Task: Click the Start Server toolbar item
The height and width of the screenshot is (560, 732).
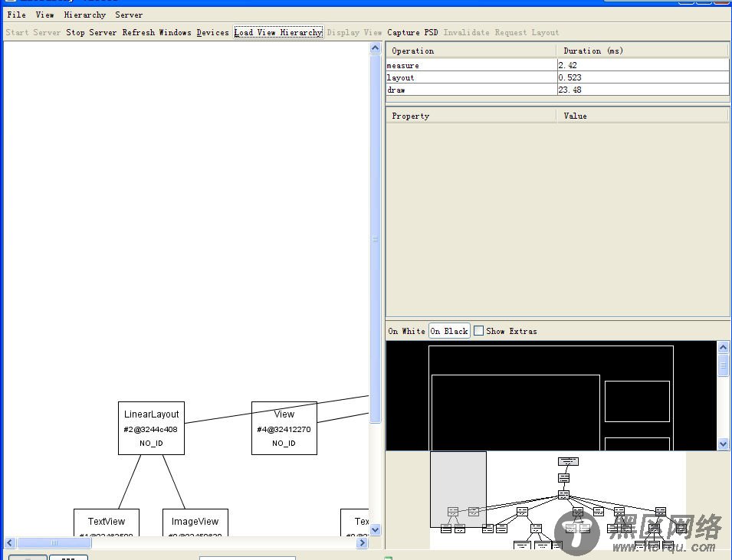Action: point(33,33)
